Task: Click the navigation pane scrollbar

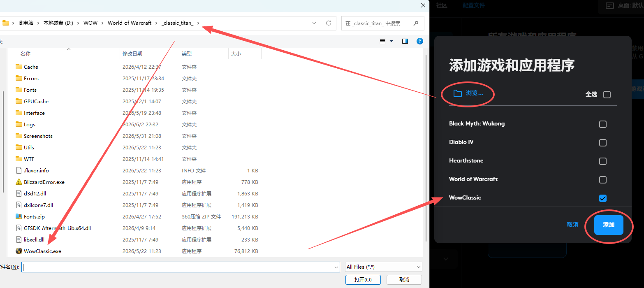Action: tap(4, 142)
